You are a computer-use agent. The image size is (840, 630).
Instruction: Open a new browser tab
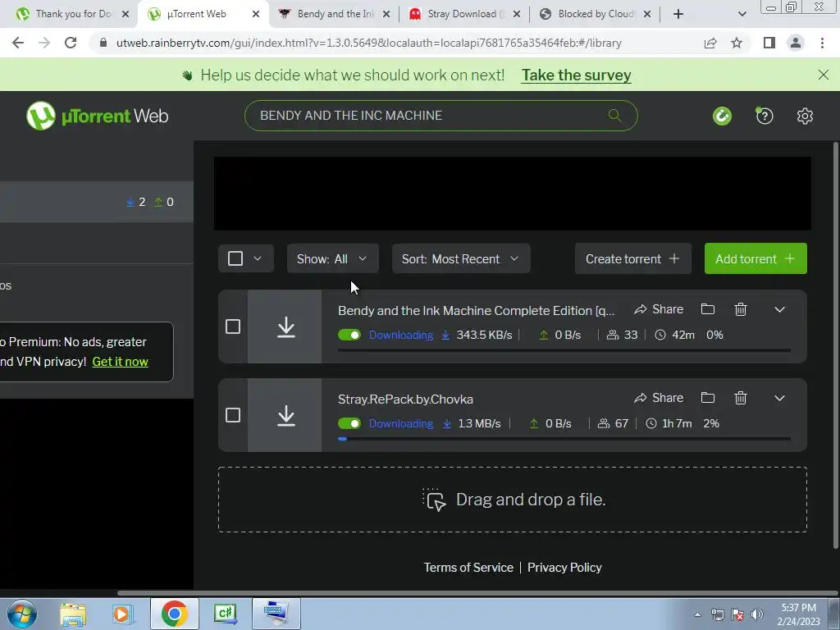tap(678, 14)
